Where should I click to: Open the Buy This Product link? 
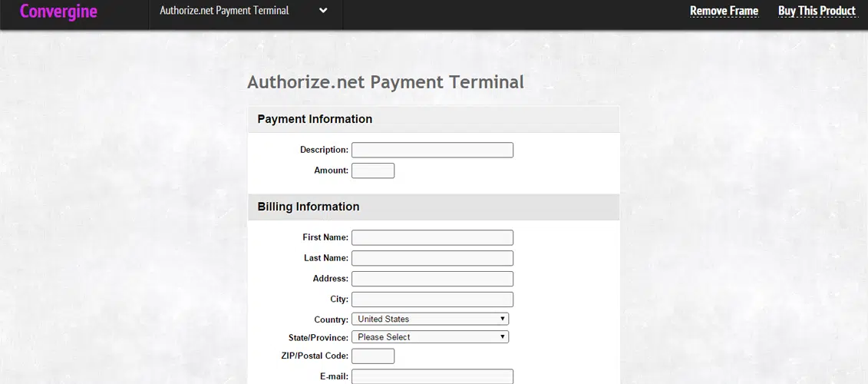[x=816, y=11]
